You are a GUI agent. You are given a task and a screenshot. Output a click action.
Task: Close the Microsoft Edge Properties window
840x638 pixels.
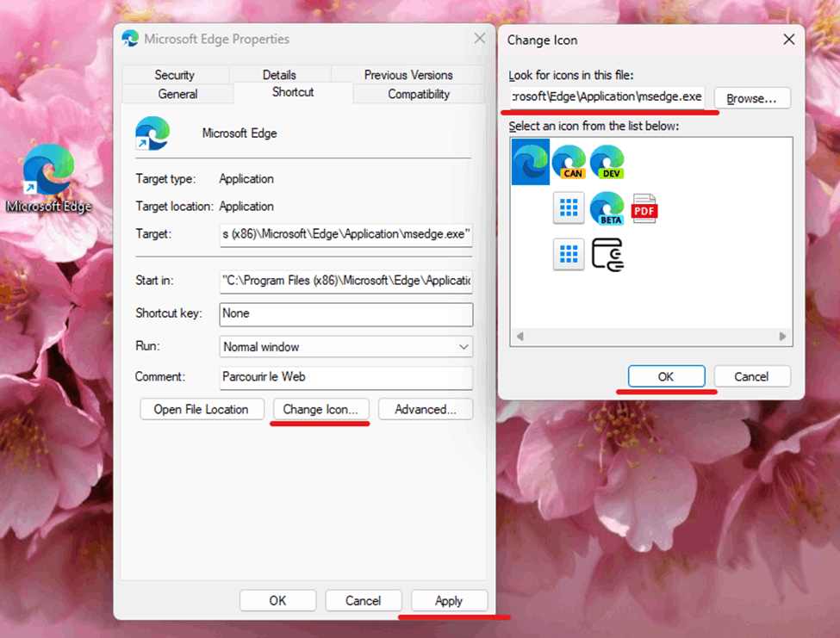(480, 38)
